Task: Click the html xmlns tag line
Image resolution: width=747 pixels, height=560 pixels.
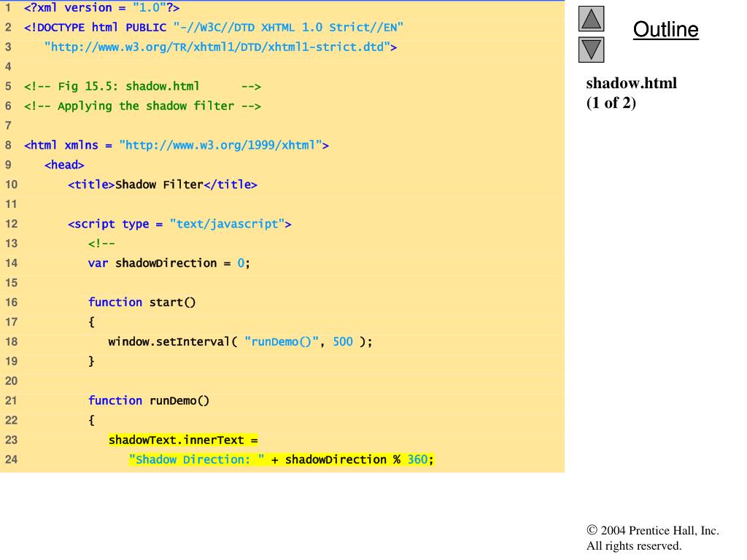Action: click(x=177, y=145)
